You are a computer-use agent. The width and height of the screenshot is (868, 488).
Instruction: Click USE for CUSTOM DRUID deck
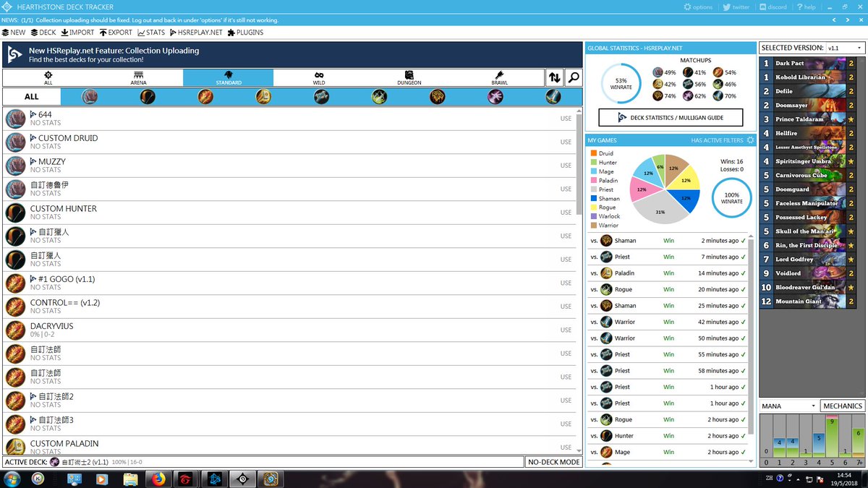point(566,142)
